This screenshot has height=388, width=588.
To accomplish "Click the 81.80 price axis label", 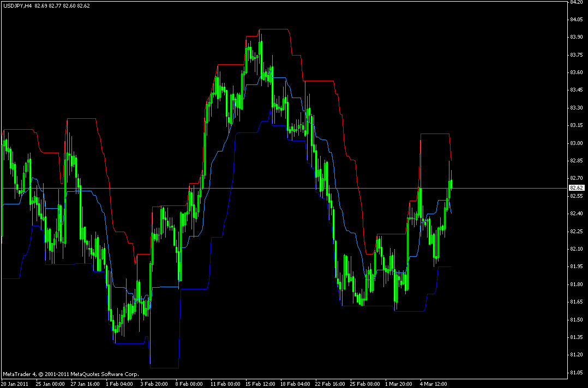I will click(576, 284).
